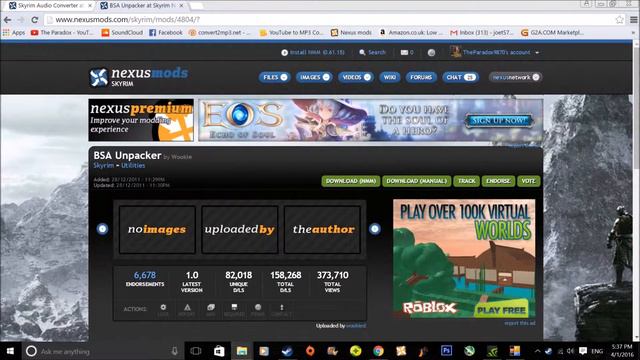This screenshot has width=640, height=360.
Task: Click the gear action icon under Actions
Action: (x=163, y=307)
